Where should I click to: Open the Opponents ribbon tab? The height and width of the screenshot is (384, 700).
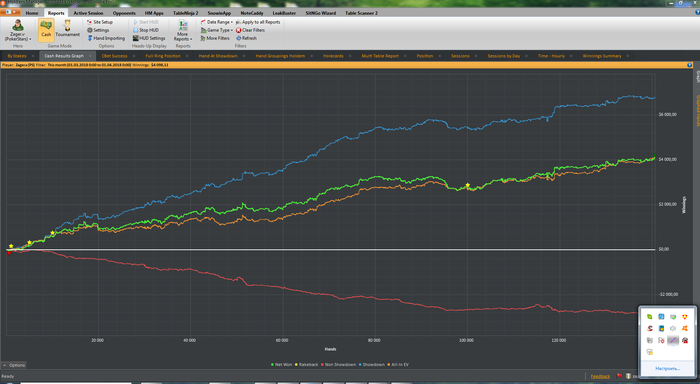(x=124, y=13)
